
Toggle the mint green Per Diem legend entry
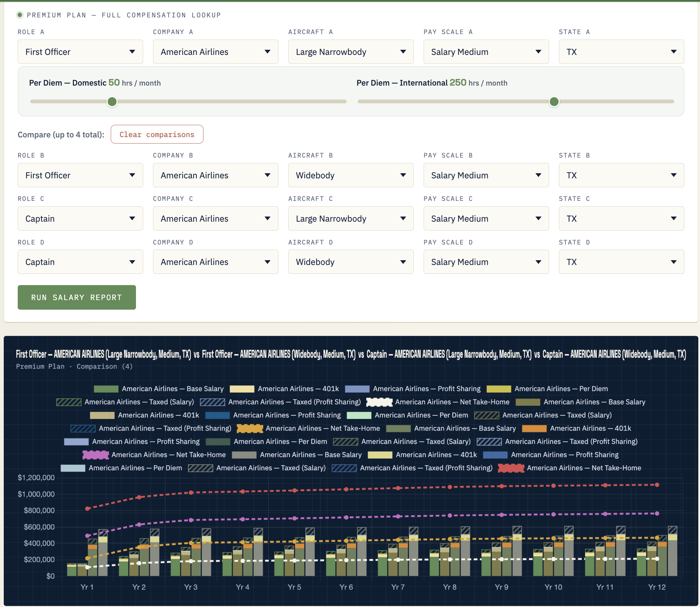click(408, 415)
